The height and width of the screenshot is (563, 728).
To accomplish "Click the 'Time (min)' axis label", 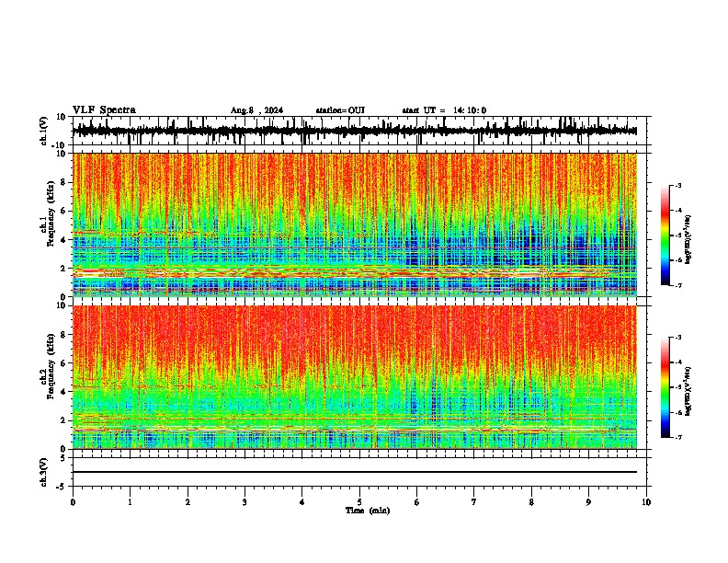I will pos(368,511).
